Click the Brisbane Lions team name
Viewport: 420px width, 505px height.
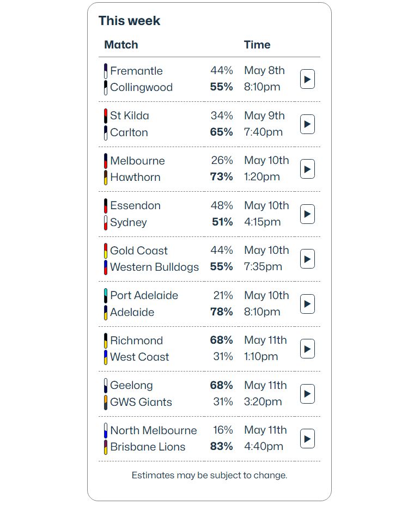coord(148,447)
